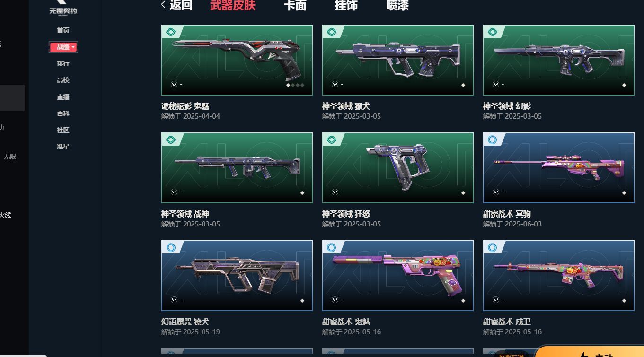Expand the 战绩 dropdown in sidebar
Image resolution: width=644 pixels, height=357 pixels.
(63, 47)
